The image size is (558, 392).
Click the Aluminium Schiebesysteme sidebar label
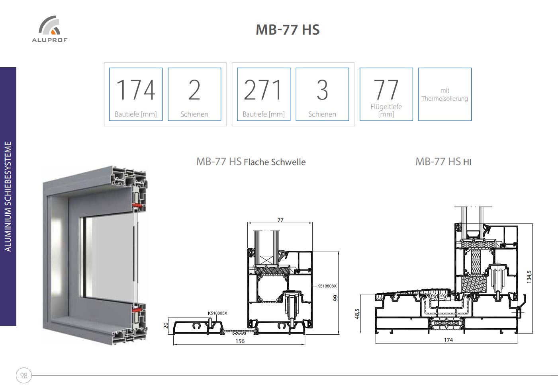(x=8, y=197)
